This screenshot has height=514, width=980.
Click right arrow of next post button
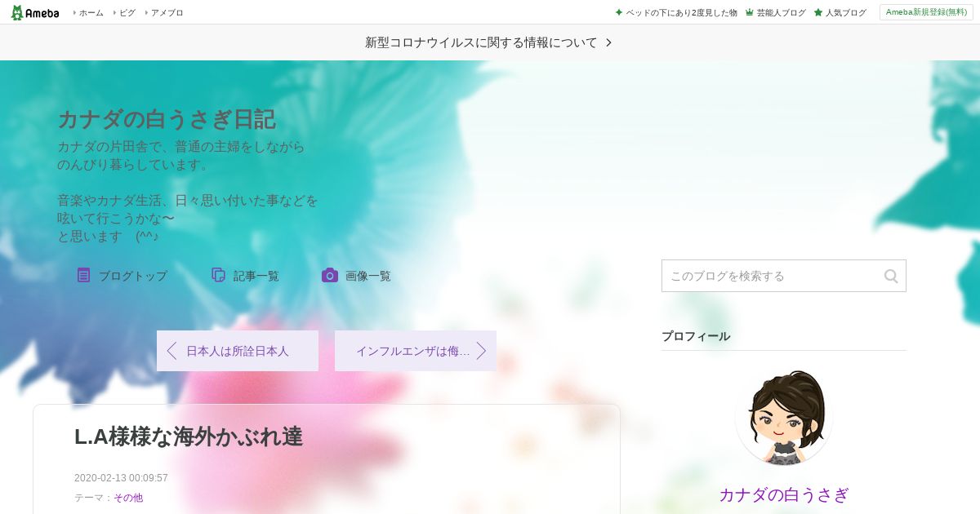pos(481,351)
